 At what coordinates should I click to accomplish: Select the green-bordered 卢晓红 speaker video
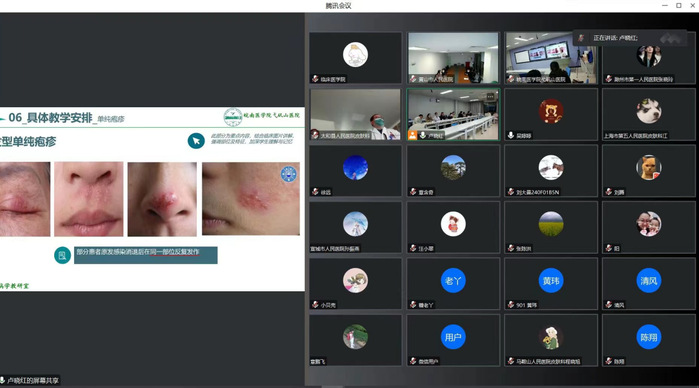point(453,114)
